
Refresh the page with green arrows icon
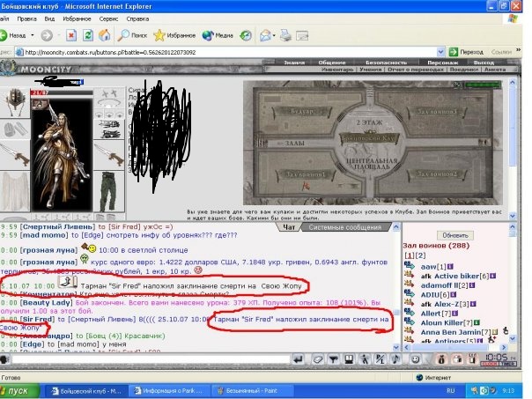88,35
